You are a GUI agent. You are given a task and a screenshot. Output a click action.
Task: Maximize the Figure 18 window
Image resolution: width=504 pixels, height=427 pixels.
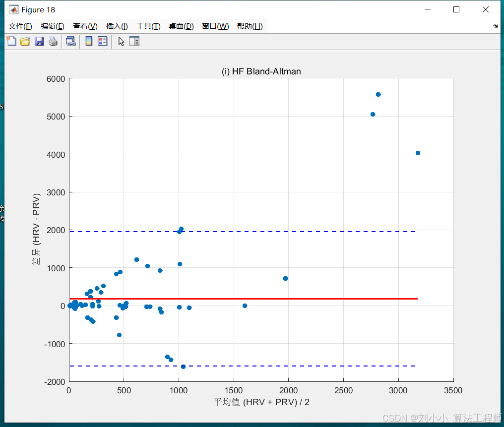tap(456, 9)
